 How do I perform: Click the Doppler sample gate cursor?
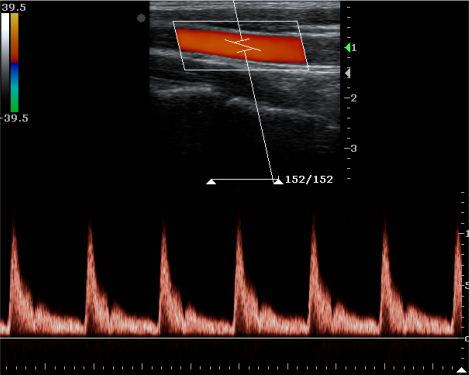tap(243, 46)
